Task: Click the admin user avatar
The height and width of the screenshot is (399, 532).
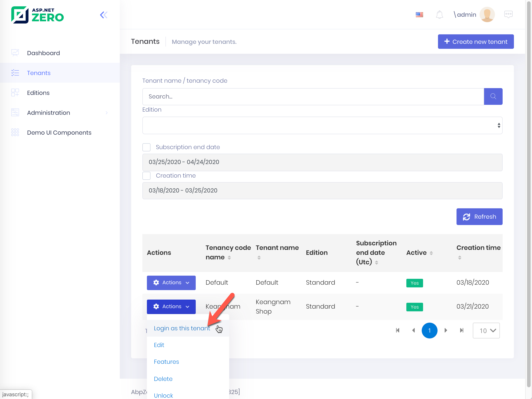Action: click(487, 15)
